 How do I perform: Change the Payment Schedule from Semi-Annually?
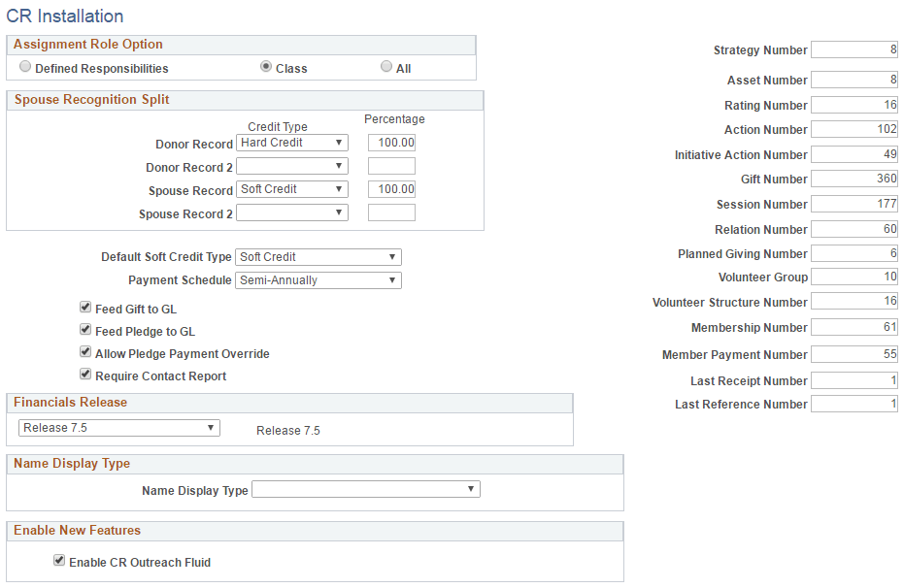318,279
